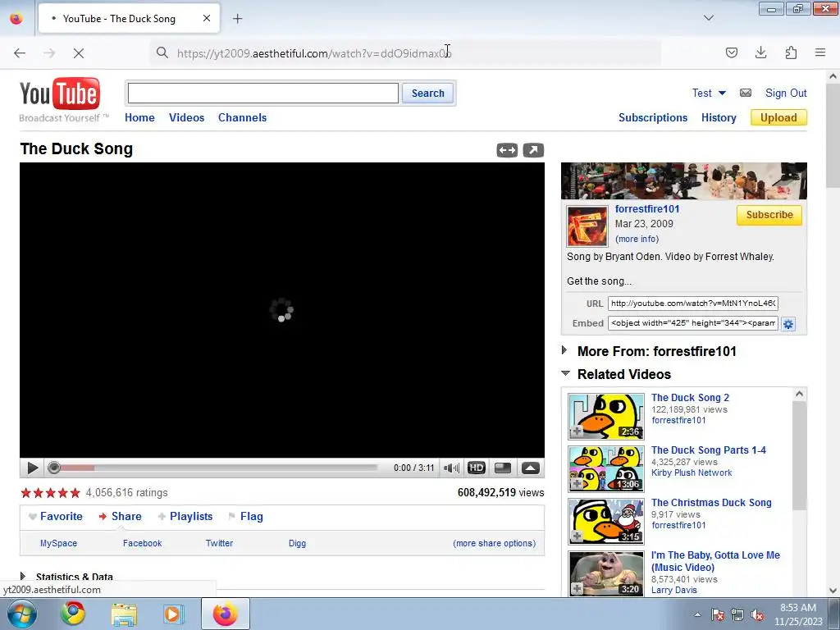
Task: Save the page to Pocket
Action: [731, 52]
